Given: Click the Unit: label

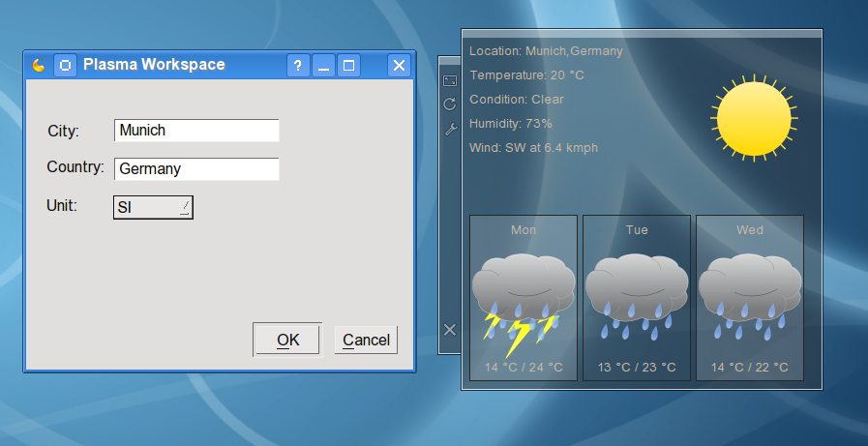Looking at the screenshot, I should pos(62,206).
